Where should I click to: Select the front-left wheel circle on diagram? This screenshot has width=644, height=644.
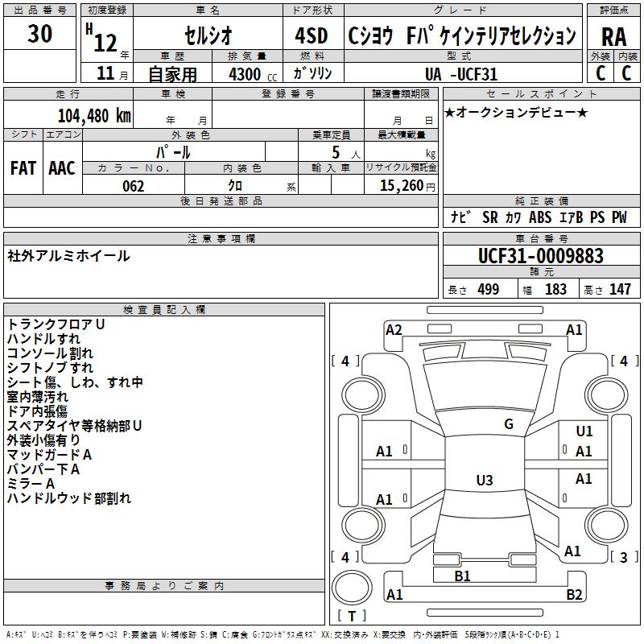(x=362, y=395)
